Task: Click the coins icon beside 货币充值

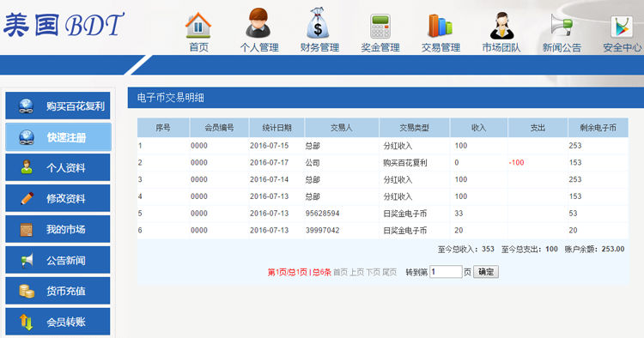Action: coord(27,291)
